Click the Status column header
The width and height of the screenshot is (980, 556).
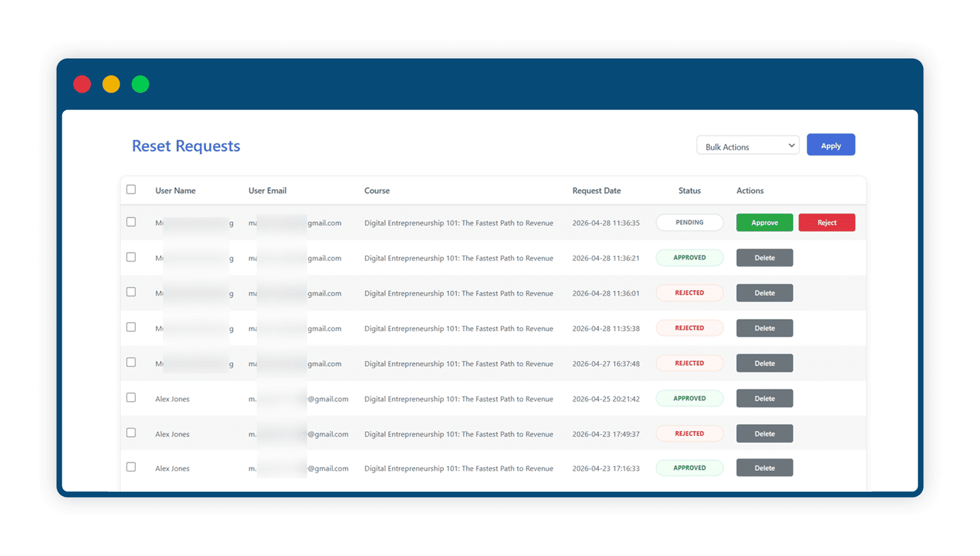(x=690, y=190)
